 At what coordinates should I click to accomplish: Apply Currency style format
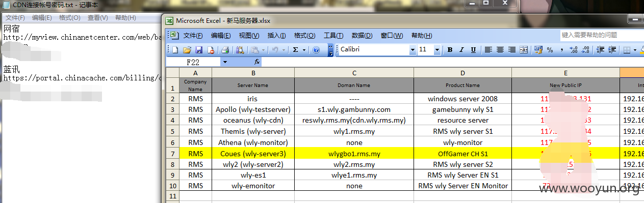pos(538,50)
